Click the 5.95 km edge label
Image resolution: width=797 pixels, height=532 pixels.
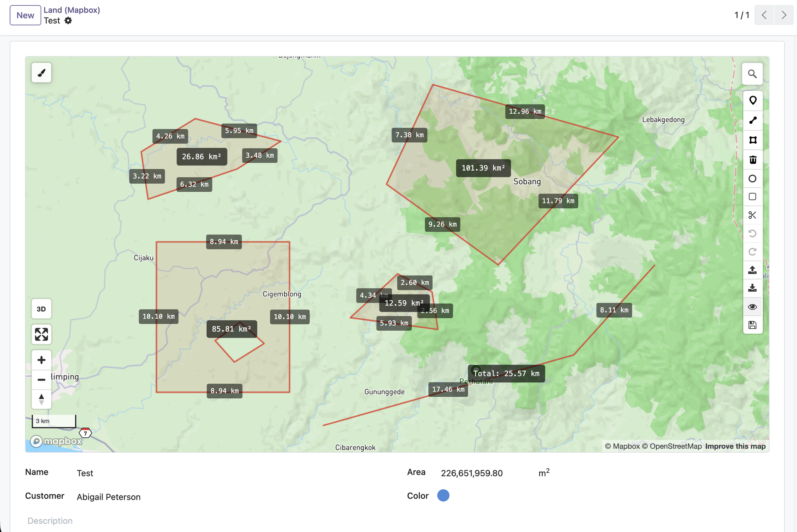tap(239, 131)
